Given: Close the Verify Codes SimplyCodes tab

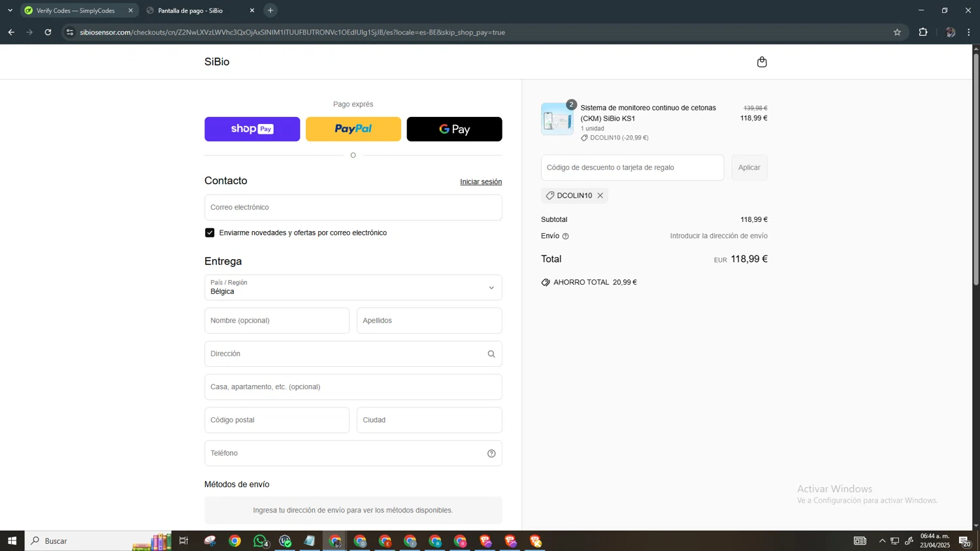Looking at the screenshot, I should coord(131,10).
